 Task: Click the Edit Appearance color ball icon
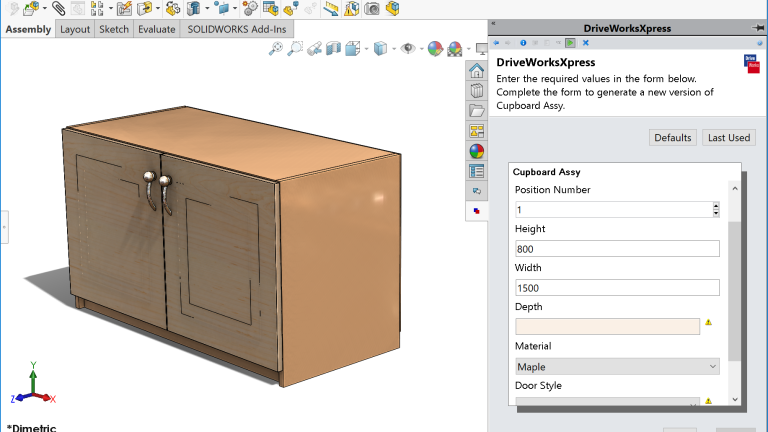435,48
